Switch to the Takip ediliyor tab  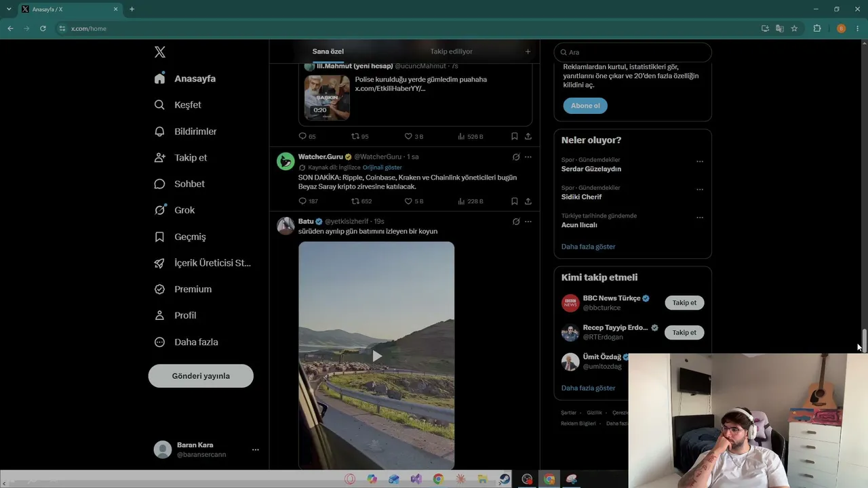tap(451, 52)
